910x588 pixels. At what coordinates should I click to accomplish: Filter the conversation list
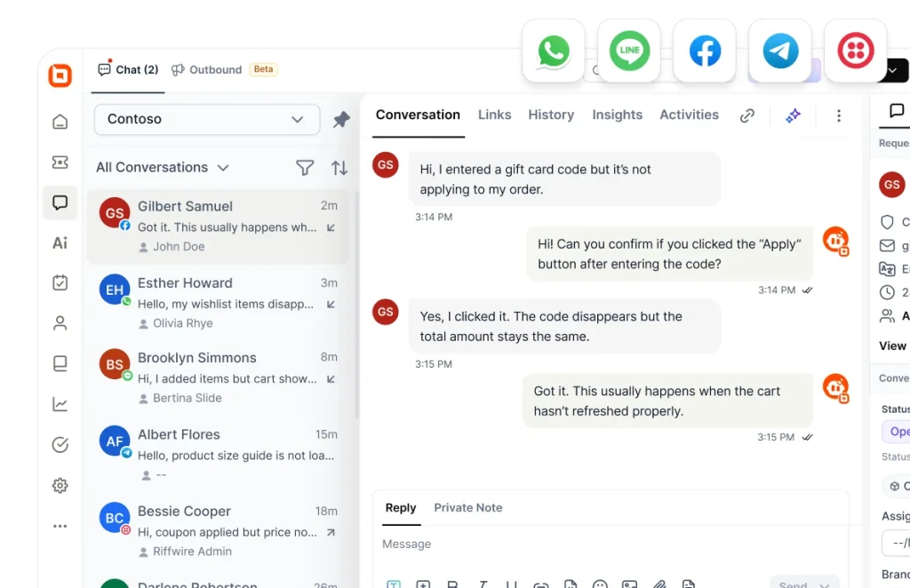click(305, 168)
